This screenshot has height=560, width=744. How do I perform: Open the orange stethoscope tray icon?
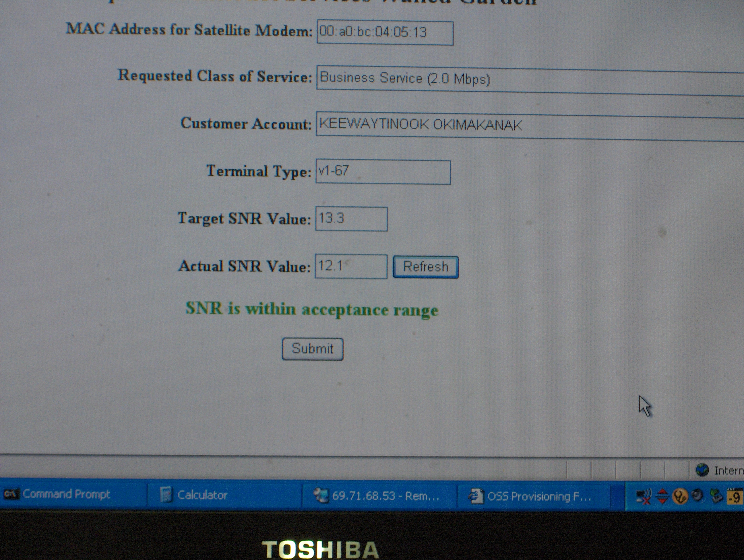(680, 497)
